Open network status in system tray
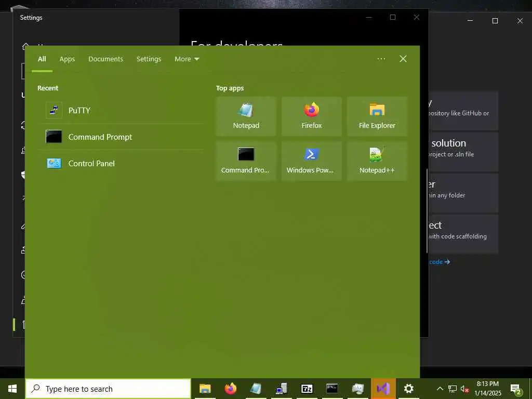 click(453, 389)
